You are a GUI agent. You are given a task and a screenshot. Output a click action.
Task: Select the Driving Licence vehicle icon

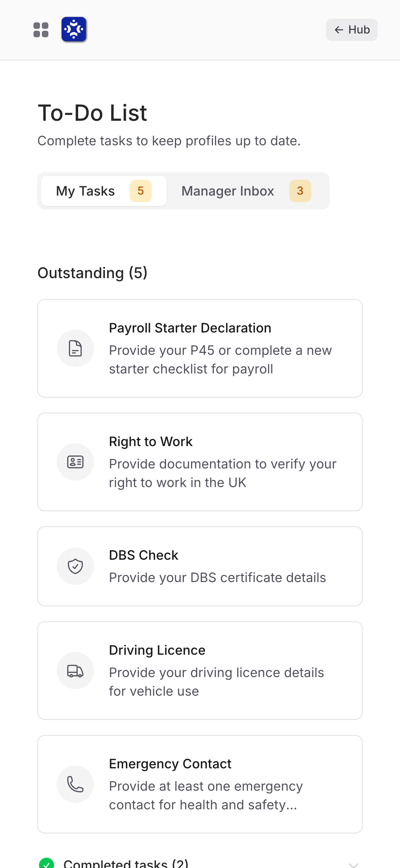pyautogui.click(x=75, y=670)
